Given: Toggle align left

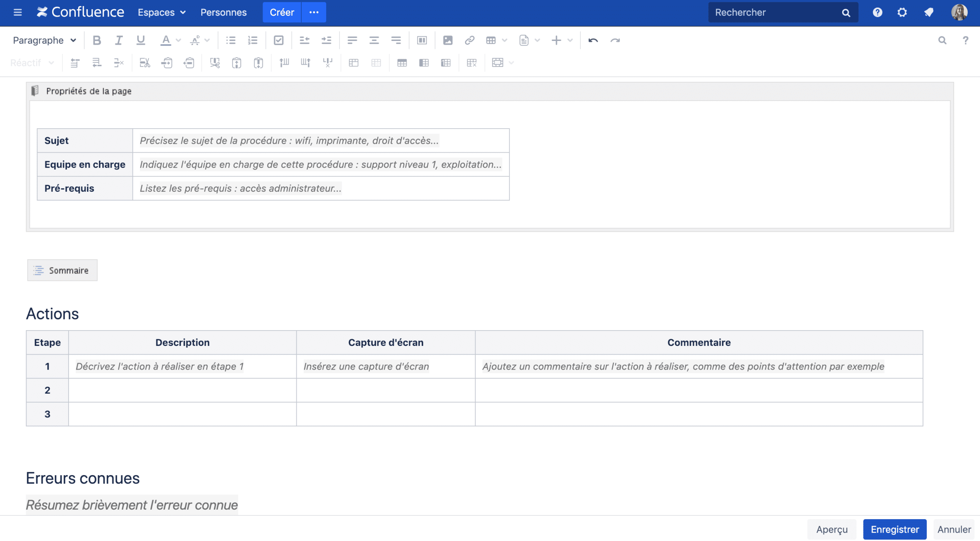Looking at the screenshot, I should tap(352, 40).
